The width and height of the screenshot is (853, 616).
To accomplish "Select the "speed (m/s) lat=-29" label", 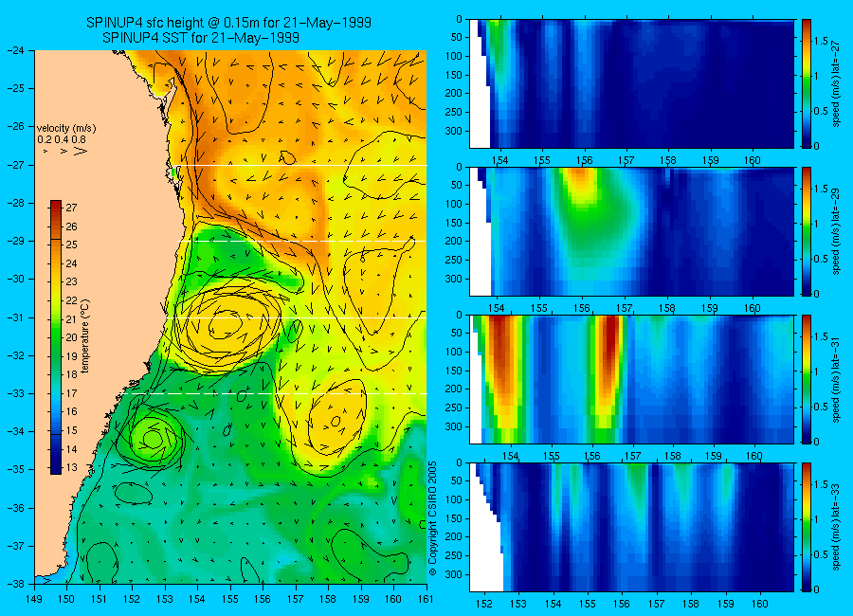I will click(x=837, y=230).
